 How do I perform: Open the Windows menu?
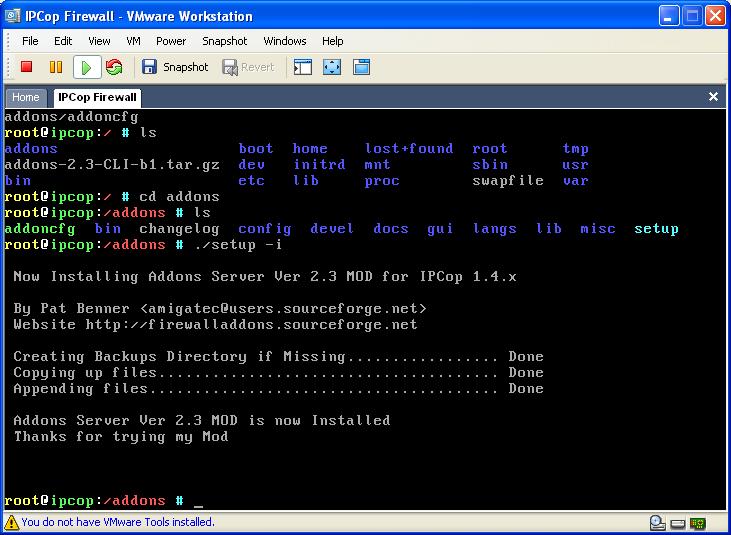(x=285, y=41)
